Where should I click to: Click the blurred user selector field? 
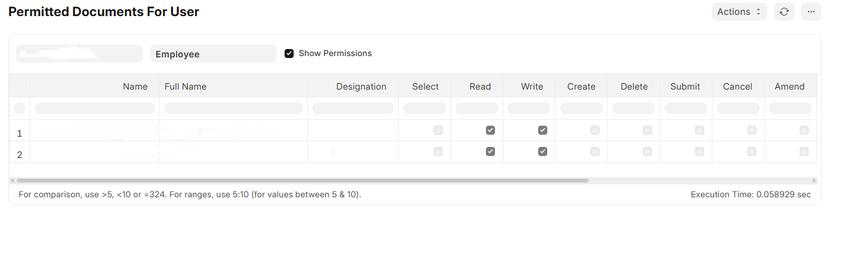[x=79, y=54]
